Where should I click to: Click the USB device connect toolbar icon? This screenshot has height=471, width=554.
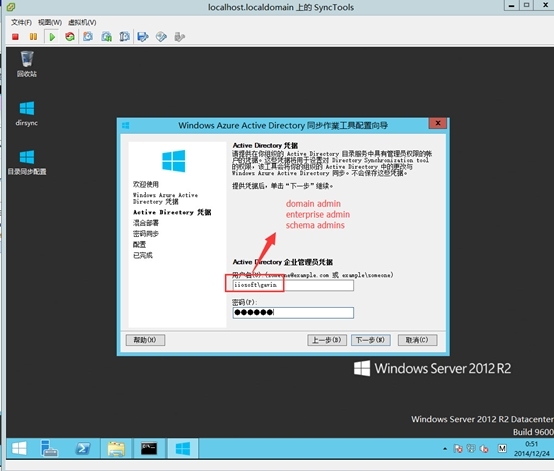pos(179,37)
